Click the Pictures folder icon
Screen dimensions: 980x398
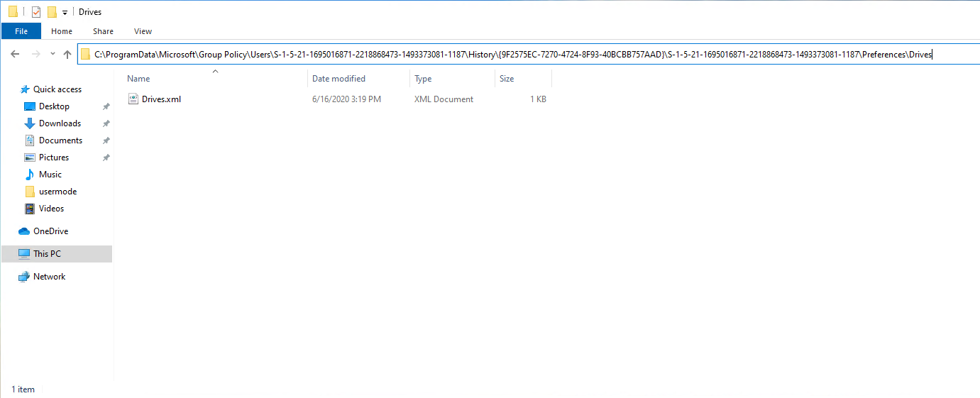pos(30,157)
